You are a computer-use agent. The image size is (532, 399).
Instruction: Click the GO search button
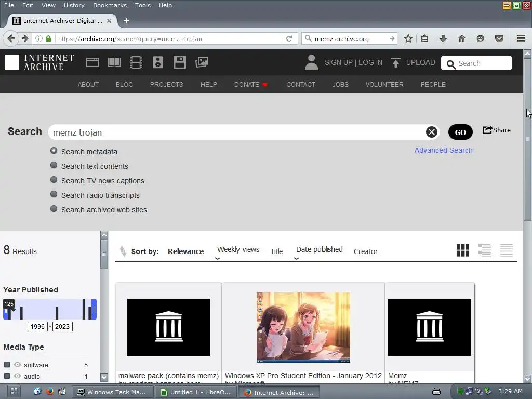tap(460, 132)
